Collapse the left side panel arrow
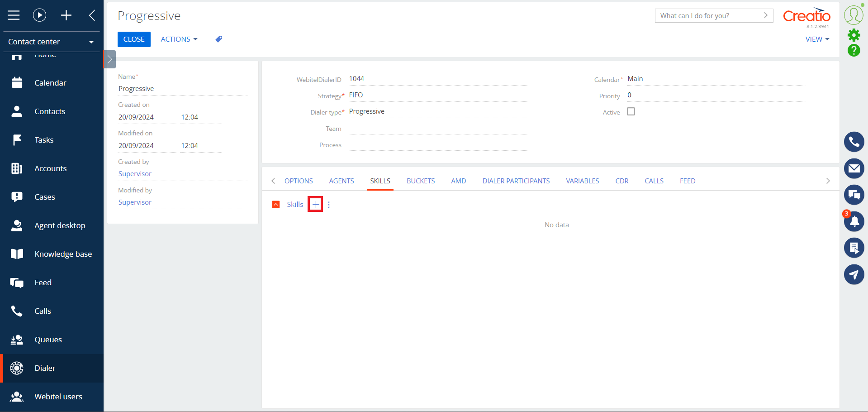Viewport: 868px width, 412px height. pos(92,15)
